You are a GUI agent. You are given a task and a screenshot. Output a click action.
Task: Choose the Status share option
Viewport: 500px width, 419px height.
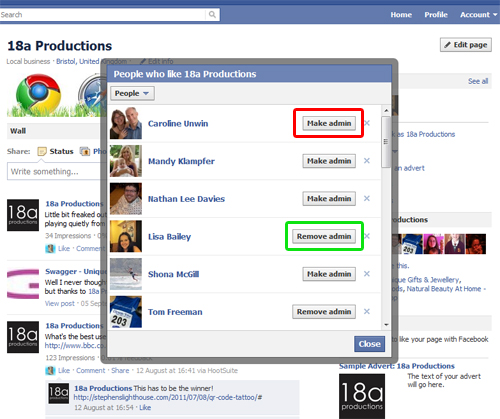pyautogui.click(x=56, y=151)
